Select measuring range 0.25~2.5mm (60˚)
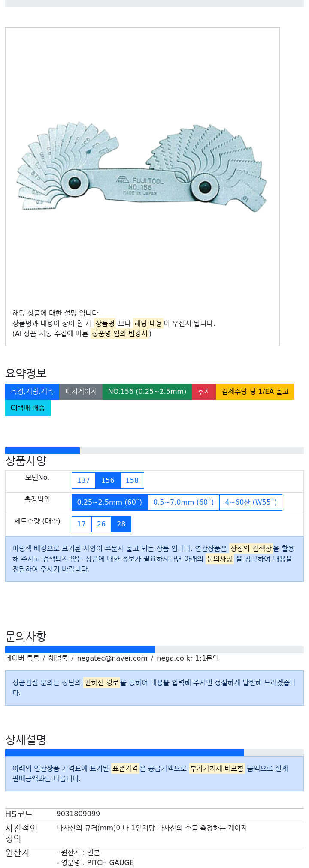This screenshot has height=868, width=309. click(109, 502)
